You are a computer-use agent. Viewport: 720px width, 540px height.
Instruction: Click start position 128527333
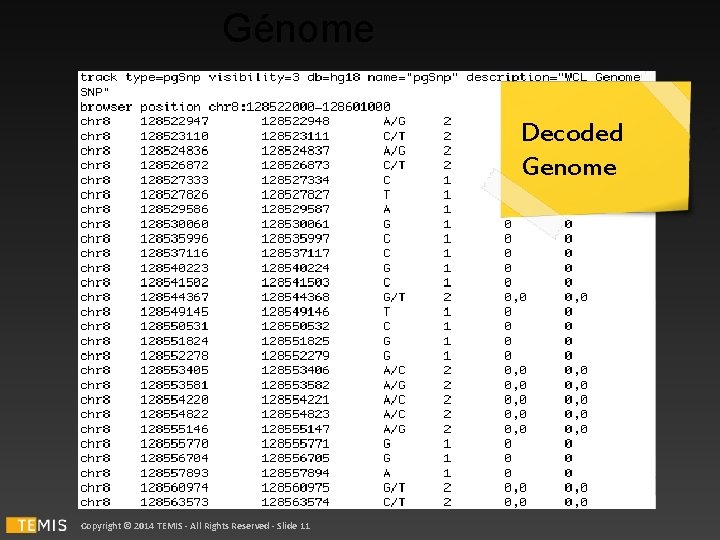tap(174, 180)
